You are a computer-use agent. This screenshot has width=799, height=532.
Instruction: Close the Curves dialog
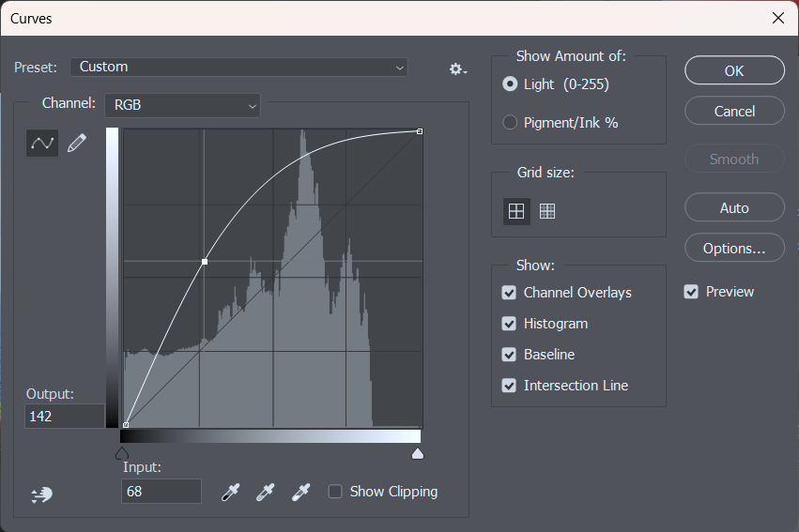point(778,19)
